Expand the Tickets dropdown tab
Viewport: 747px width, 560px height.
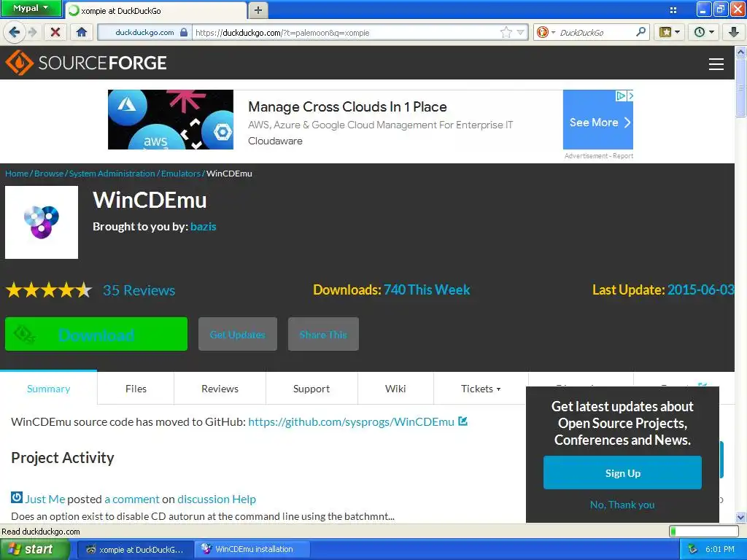[x=481, y=389]
